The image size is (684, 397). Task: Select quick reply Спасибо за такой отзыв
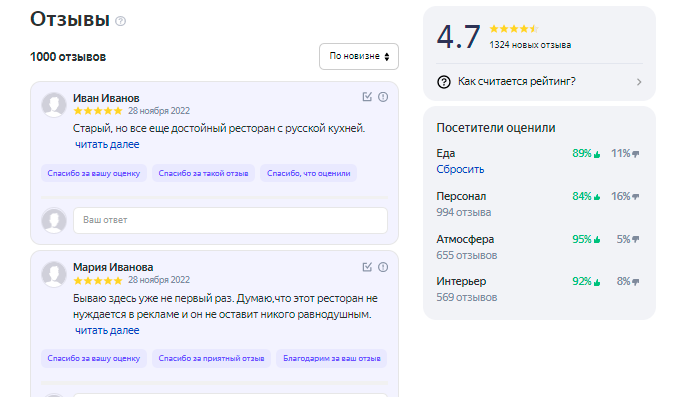pos(203,173)
